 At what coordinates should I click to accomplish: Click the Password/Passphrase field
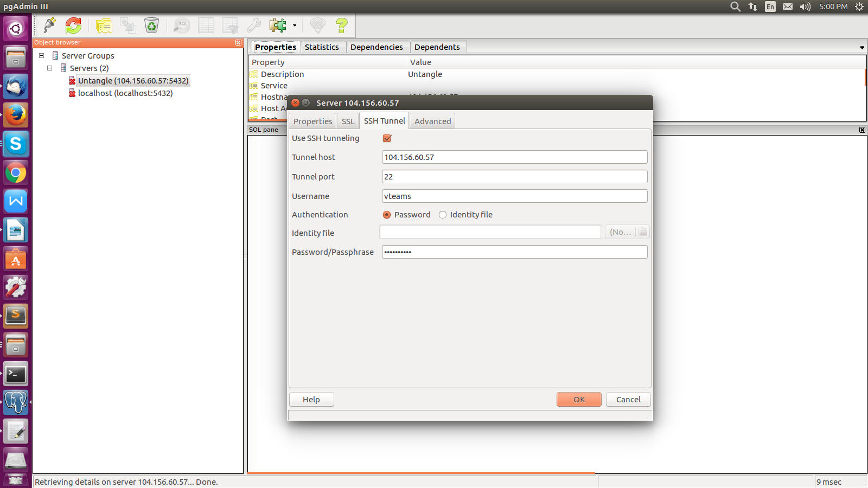(x=514, y=252)
